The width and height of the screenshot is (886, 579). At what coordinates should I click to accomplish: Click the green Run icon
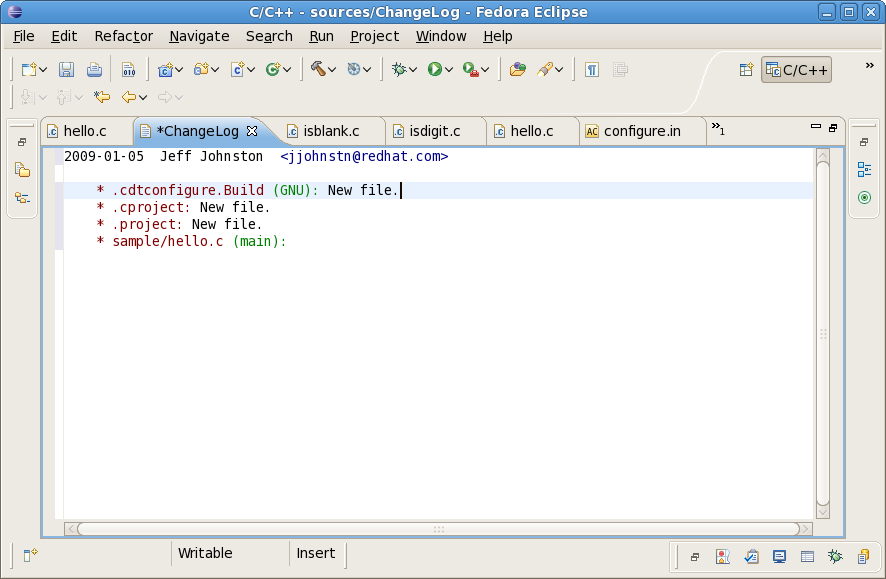point(435,69)
